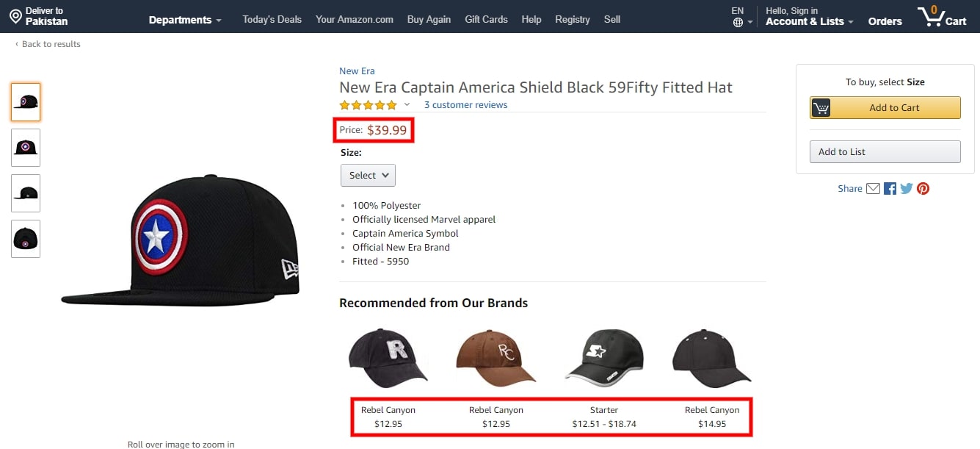Expand star ratings breakdown arrow
The image size is (980, 449).
407,105
